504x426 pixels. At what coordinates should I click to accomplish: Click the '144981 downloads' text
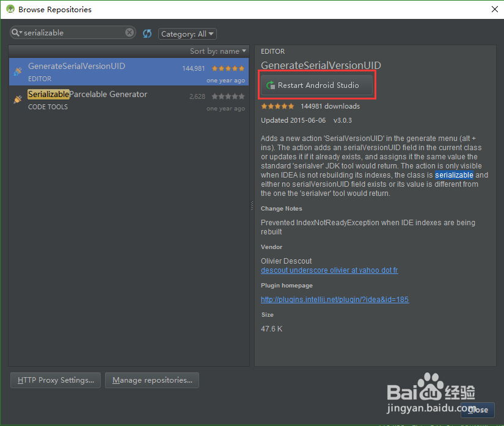point(330,106)
